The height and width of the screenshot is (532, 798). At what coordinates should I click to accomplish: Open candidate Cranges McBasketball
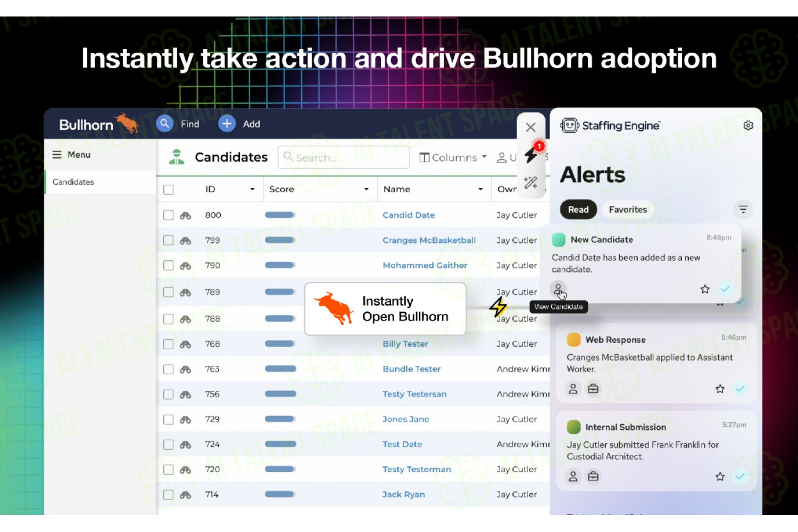(429, 240)
